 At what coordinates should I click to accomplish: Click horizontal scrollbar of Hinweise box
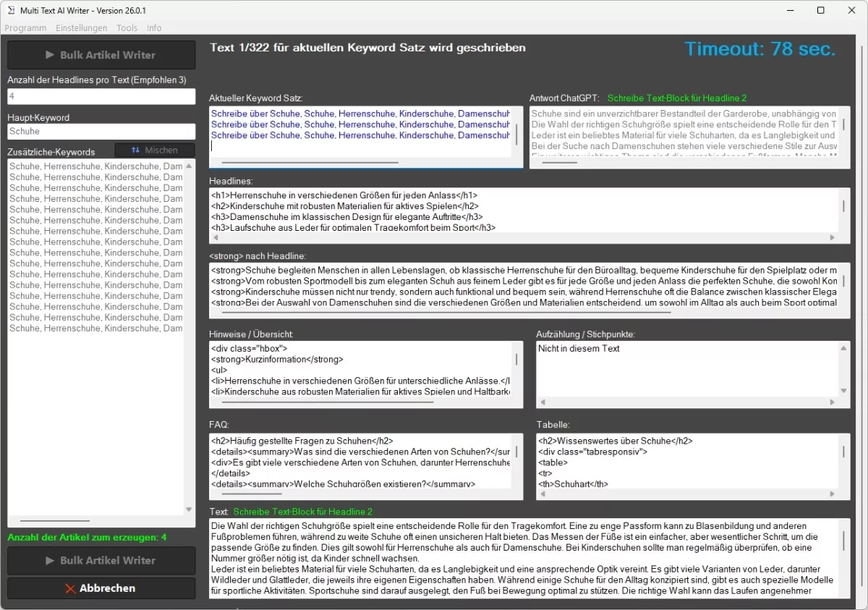pos(328,402)
